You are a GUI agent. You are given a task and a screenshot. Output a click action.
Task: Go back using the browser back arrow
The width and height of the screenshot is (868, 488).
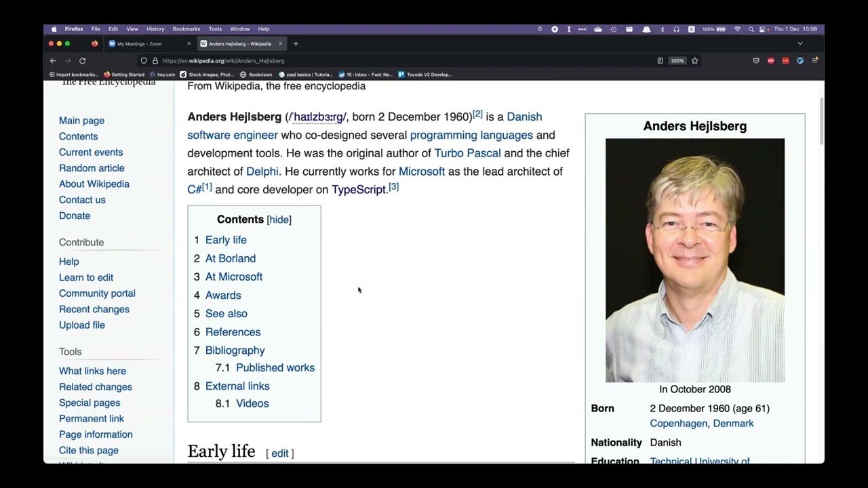(x=53, y=61)
